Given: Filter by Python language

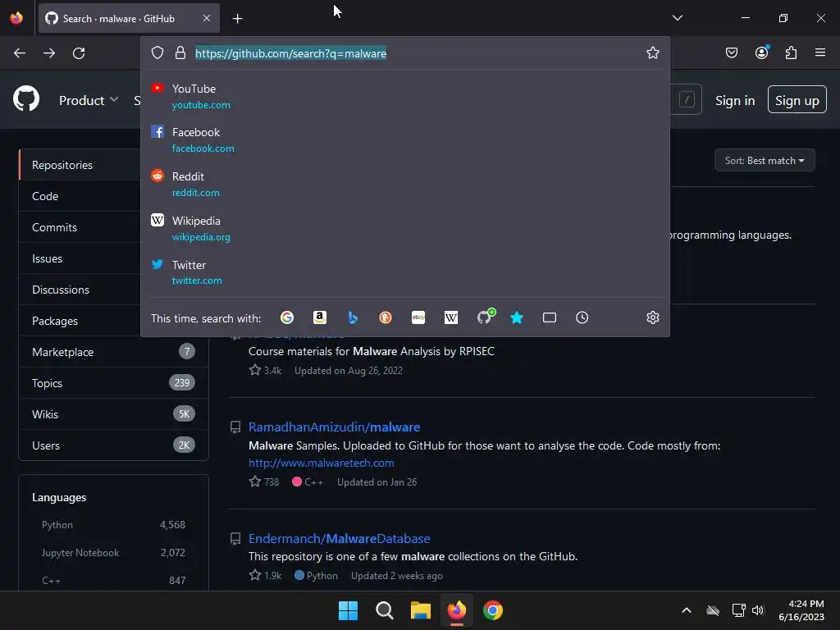Looking at the screenshot, I should pyautogui.click(x=113, y=524).
